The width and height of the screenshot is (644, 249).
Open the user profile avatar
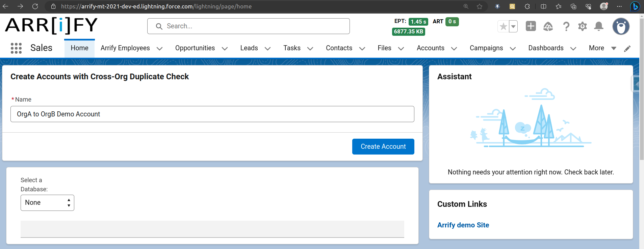(621, 26)
